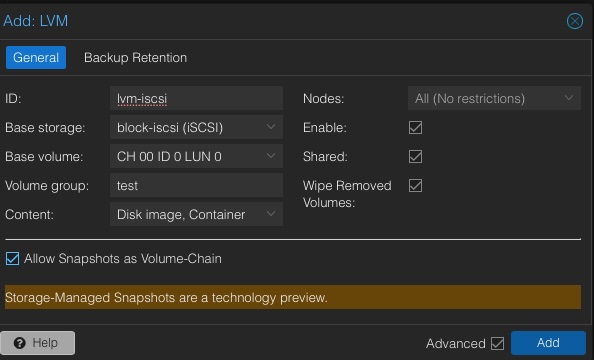Screen dimensions: 594x360
Task: Click the Volume group text field
Action: click(x=196, y=185)
